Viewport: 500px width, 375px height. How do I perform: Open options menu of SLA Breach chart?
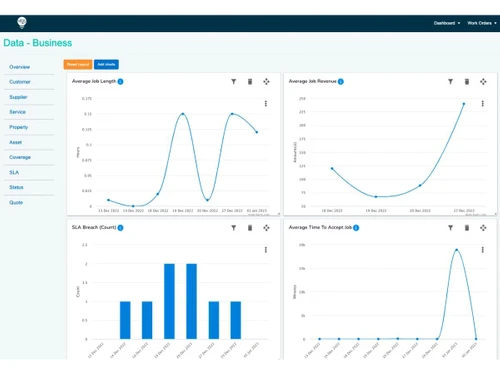pyautogui.click(x=266, y=250)
